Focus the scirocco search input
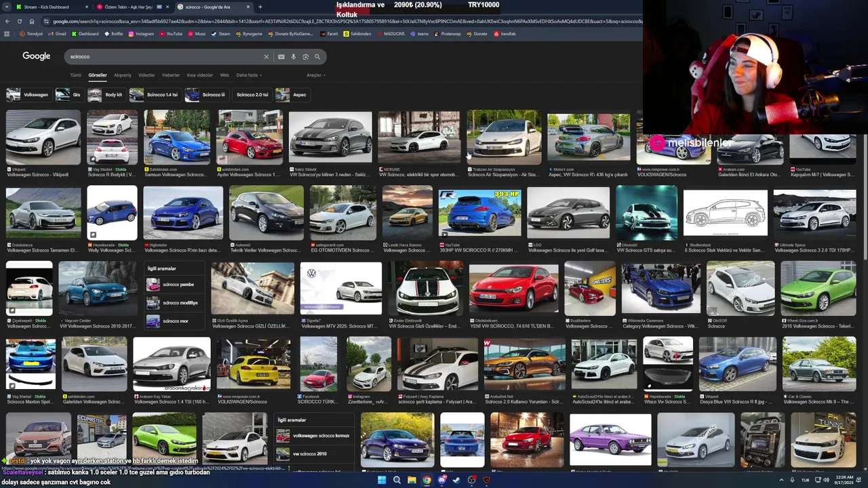 [163, 57]
